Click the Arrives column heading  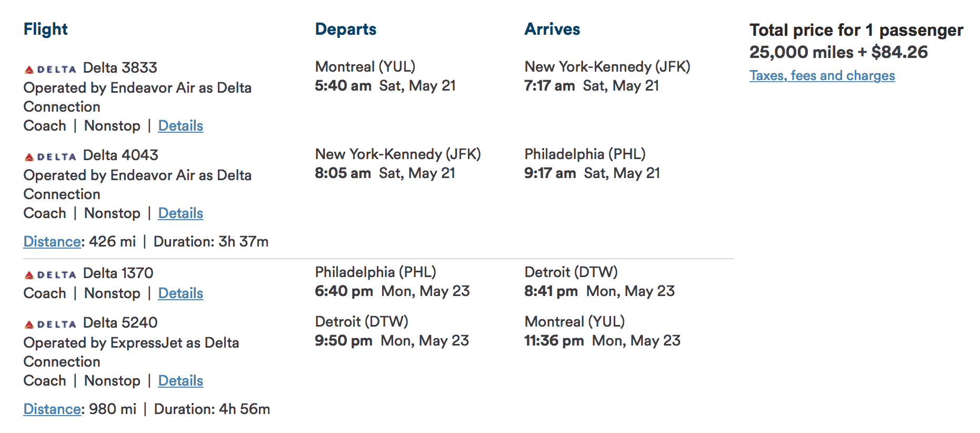click(x=552, y=29)
